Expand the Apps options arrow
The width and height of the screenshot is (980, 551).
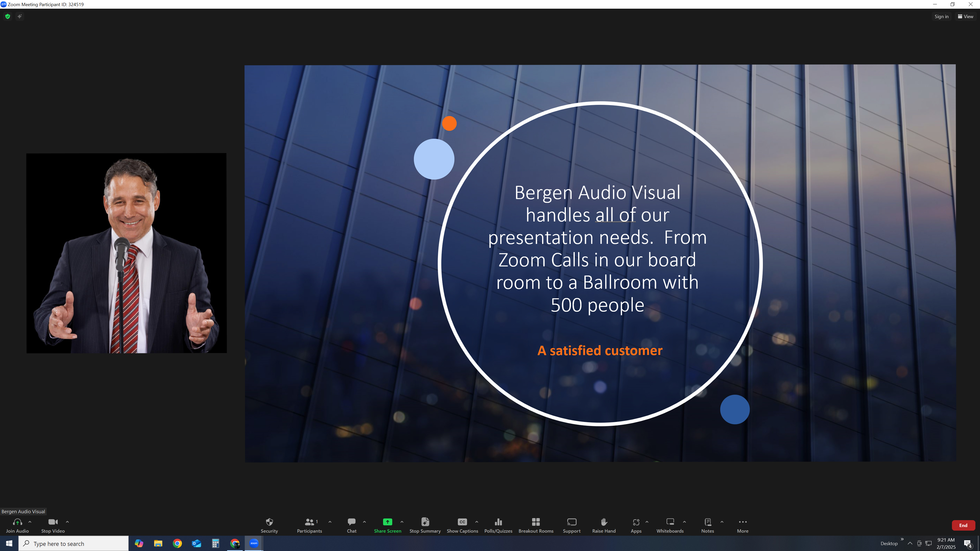[x=647, y=522]
